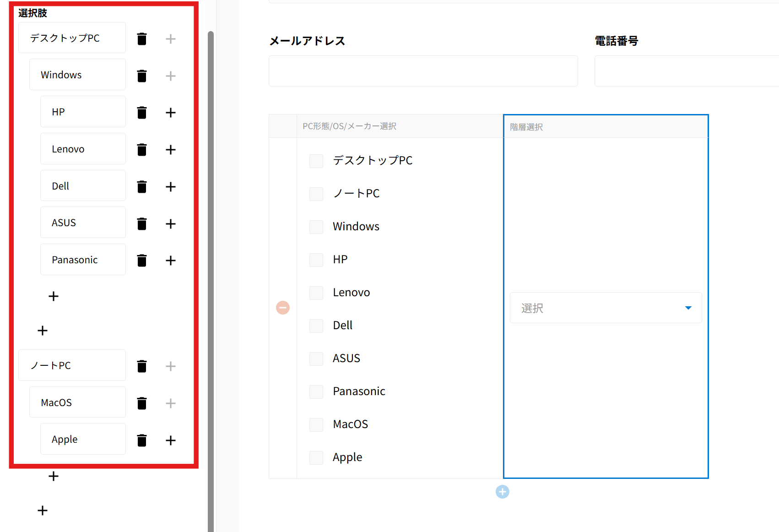Add option next to ASUS

171,224
